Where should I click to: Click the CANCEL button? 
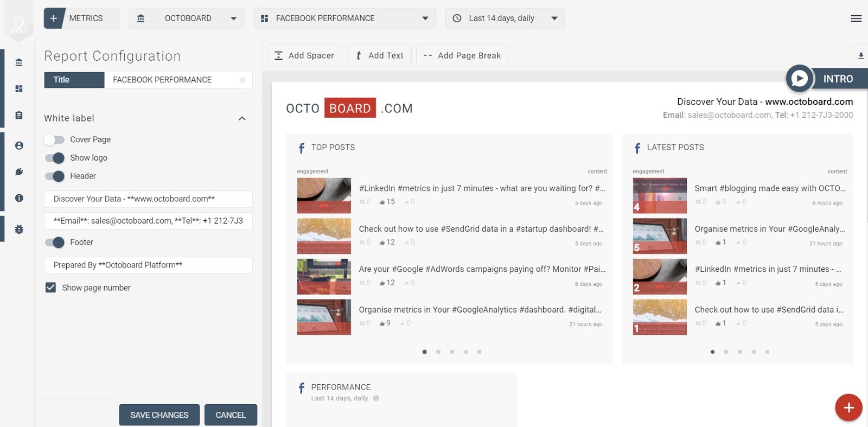pyautogui.click(x=231, y=415)
